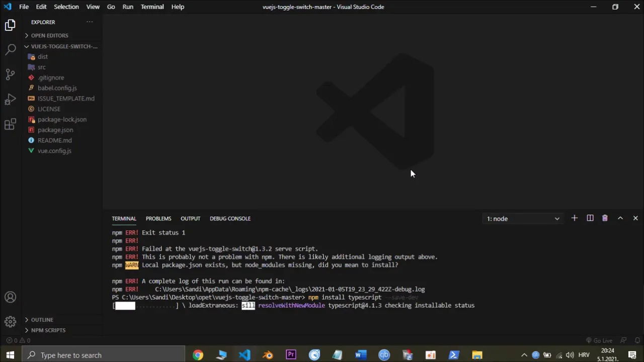Viewport: 644px width, 362px height.
Task: Open the Explorer view in activity bar
Action: tap(10, 25)
